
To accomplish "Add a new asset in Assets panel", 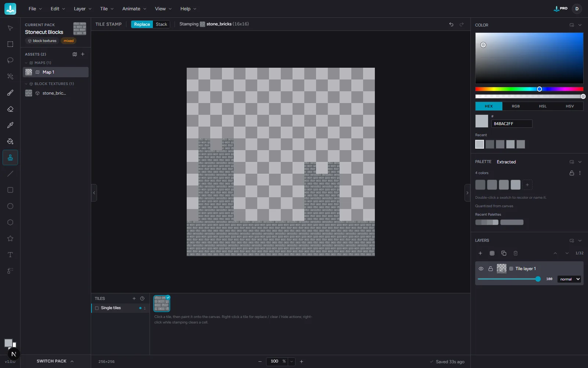I will pos(83,54).
